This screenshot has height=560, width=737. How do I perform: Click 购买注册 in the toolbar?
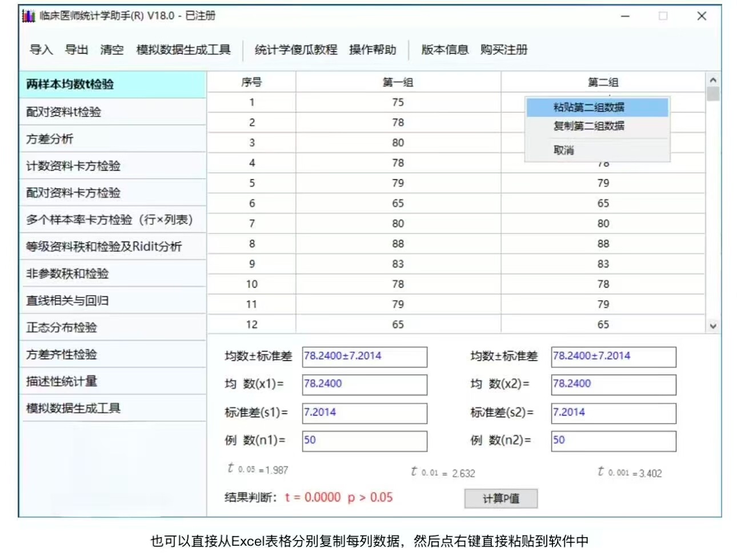[x=504, y=50]
